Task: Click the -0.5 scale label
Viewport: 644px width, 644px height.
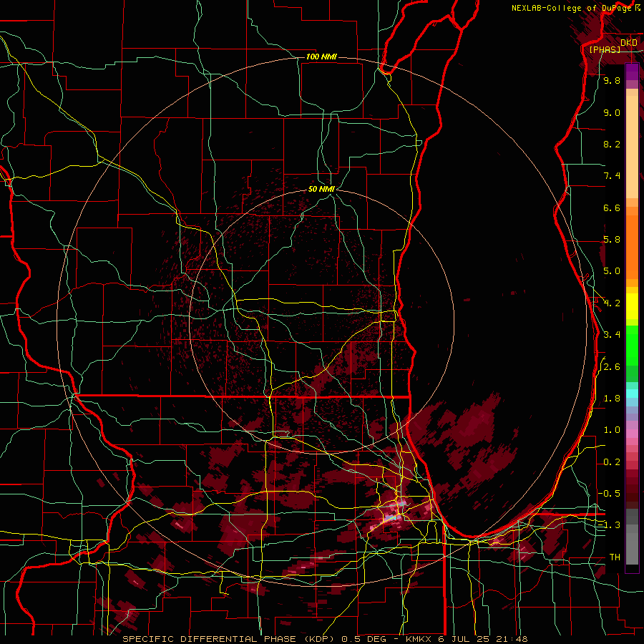Action: pos(610,493)
